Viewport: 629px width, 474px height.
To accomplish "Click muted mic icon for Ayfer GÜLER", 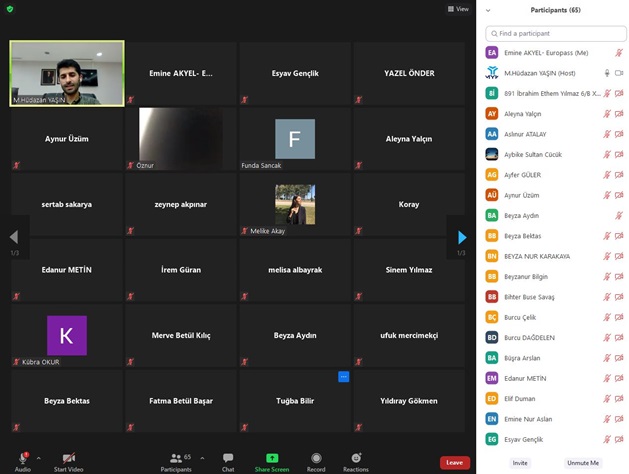I will click(607, 175).
